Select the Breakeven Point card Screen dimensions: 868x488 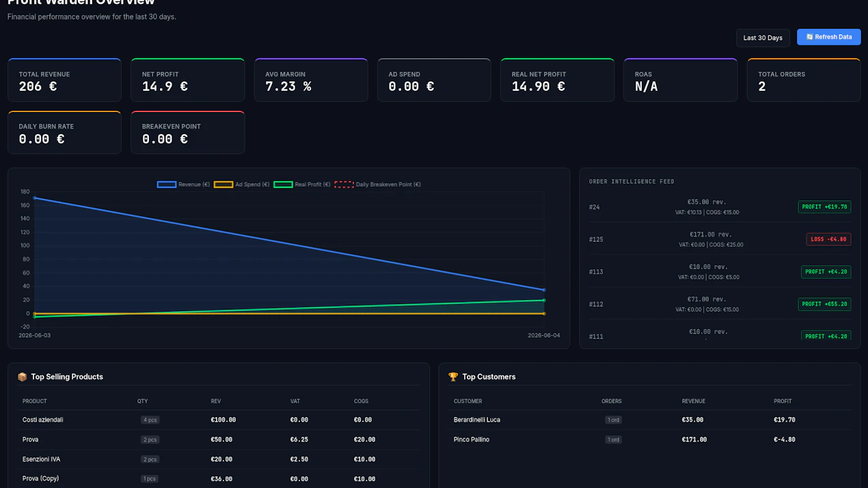188,133
